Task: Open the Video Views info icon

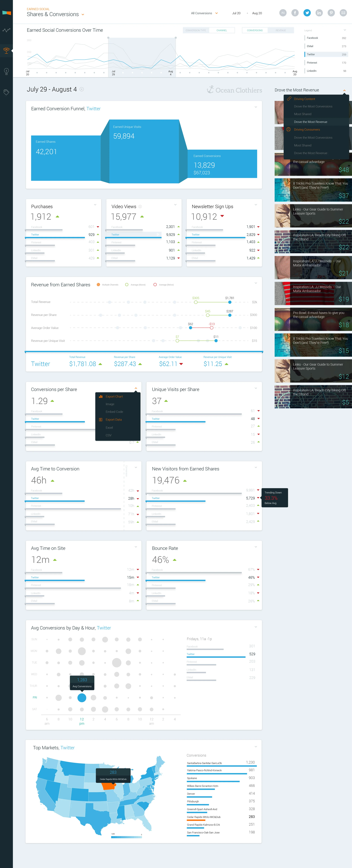Action: pos(140,206)
